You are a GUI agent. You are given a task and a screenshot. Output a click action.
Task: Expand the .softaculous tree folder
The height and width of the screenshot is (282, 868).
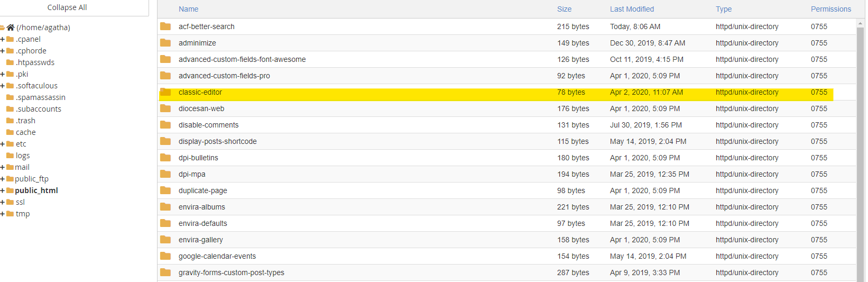pyautogui.click(x=3, y=86)
